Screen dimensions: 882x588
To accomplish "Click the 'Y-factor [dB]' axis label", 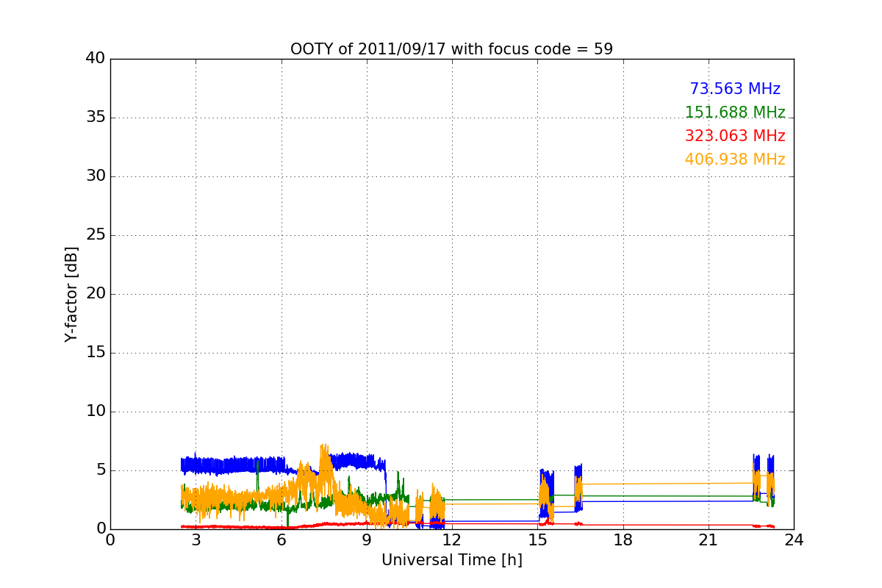I will coord(71,294).
